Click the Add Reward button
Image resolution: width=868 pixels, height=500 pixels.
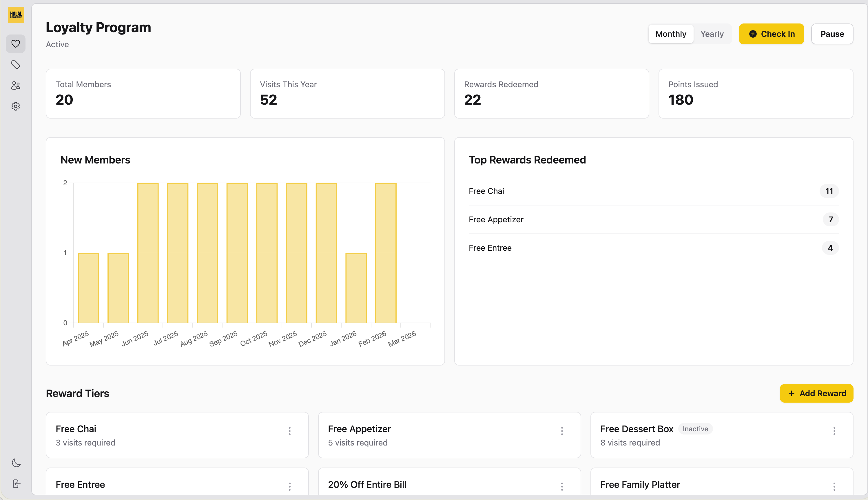click(x=816, y=393)
